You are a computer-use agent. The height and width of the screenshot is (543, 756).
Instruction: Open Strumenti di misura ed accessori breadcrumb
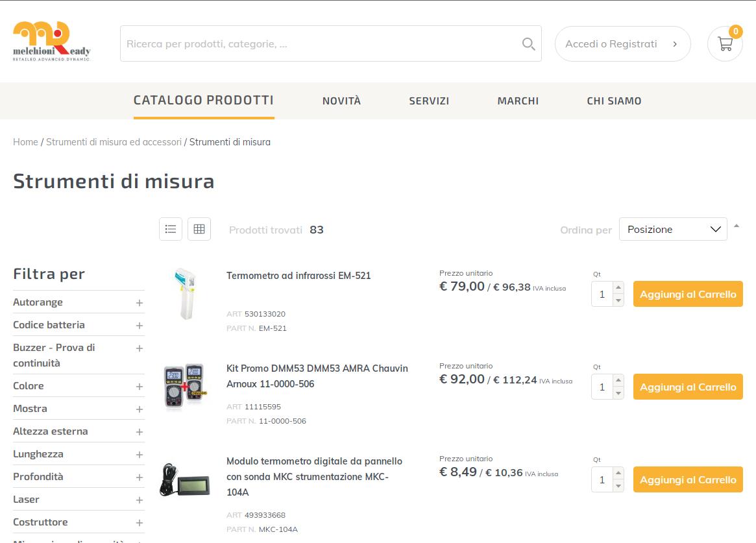click(114, 142)
